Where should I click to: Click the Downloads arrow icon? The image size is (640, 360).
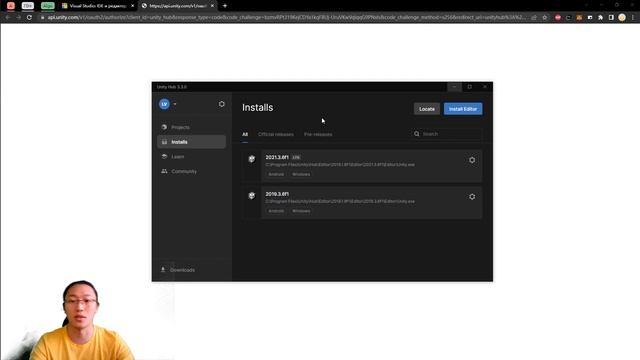(x=163, y=270)
